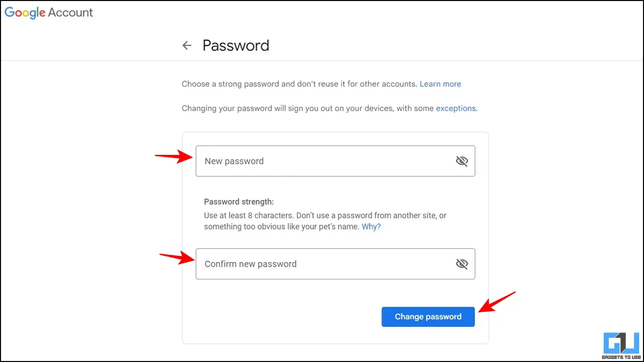The width and height of the screenshot is (644, 362).
Task: Open the Learn more link
Action: pyautogui.click(x=440, y=84)
